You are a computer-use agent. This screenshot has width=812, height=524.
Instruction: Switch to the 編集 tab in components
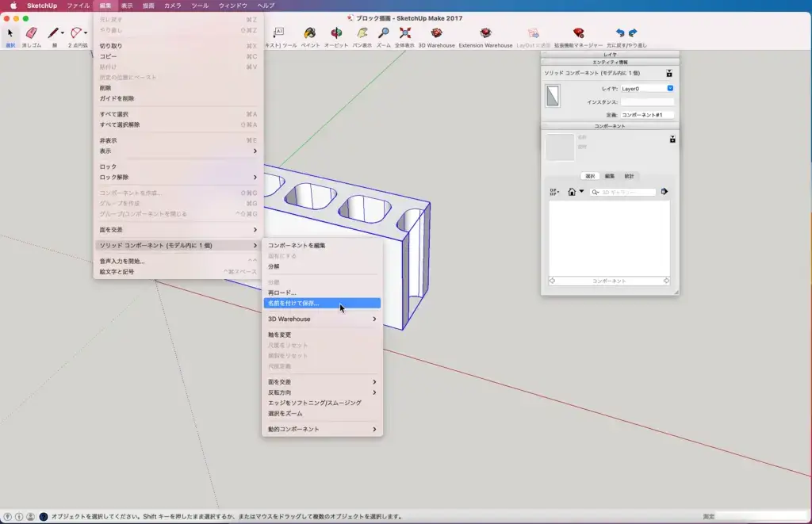tap(610, 176)
